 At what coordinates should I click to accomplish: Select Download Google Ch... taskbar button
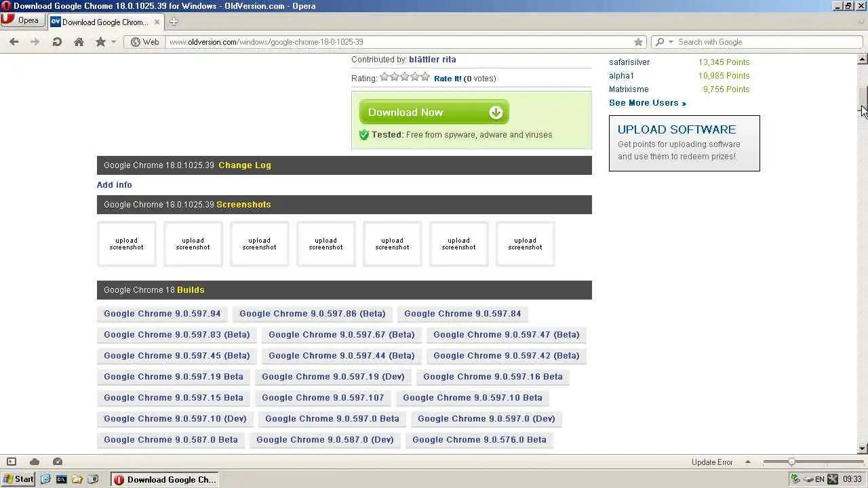[165, 480]
